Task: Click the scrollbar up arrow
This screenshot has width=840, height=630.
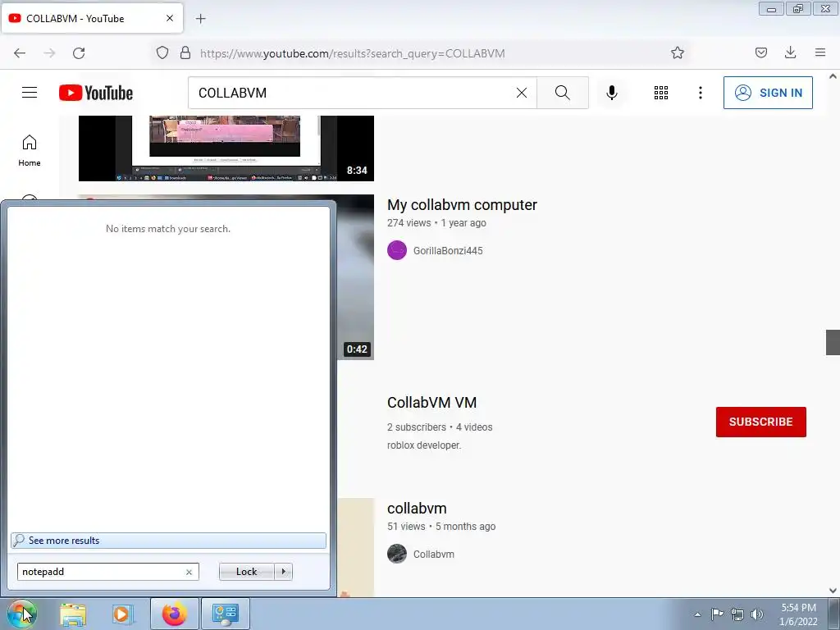Action: click(x=833, y=76)
